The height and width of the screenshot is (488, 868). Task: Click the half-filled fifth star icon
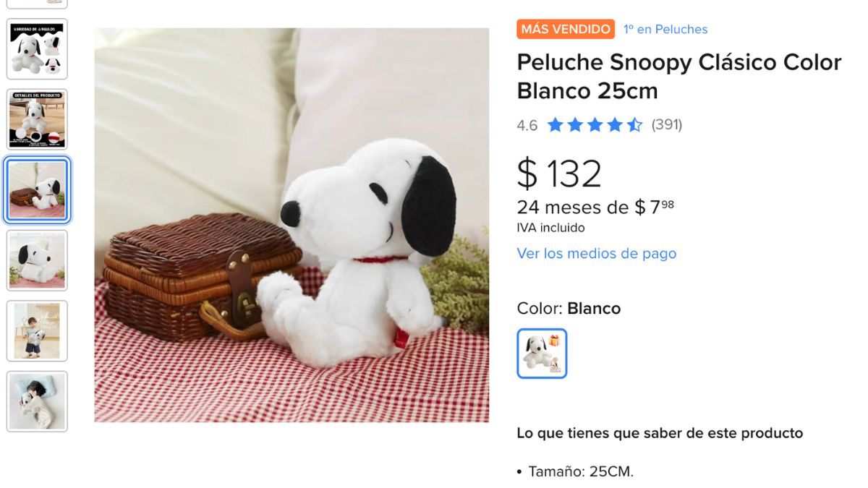tap(634, 125)
